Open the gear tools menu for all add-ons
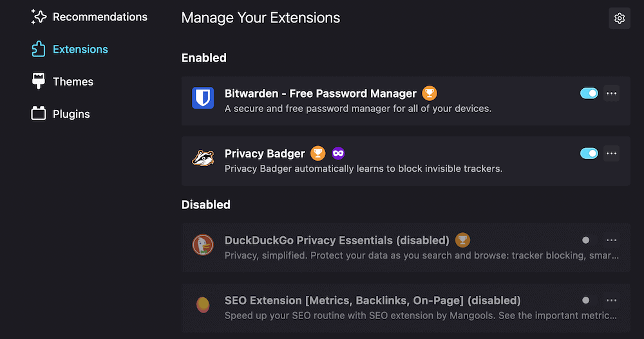644x339 pixels. 620,18
